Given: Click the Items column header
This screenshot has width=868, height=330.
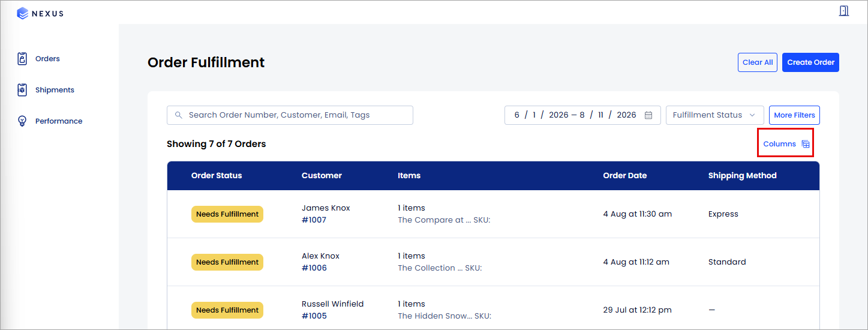Looking at the screenshot, I should point(409,176).
